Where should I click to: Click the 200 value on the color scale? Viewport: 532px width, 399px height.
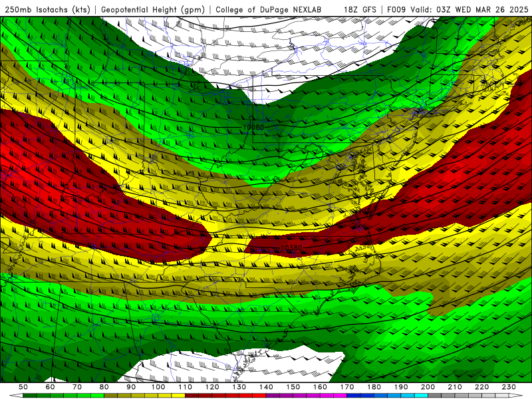click(x=428, y=387)
